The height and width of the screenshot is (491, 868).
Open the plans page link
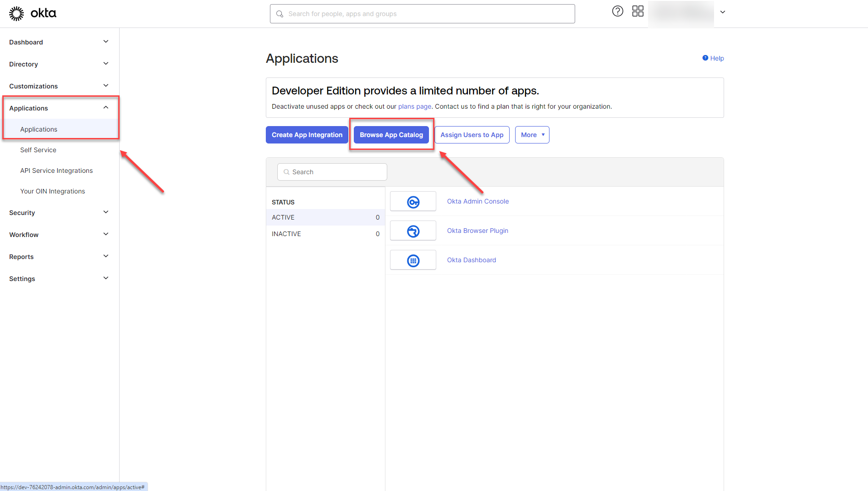point(415,106)
